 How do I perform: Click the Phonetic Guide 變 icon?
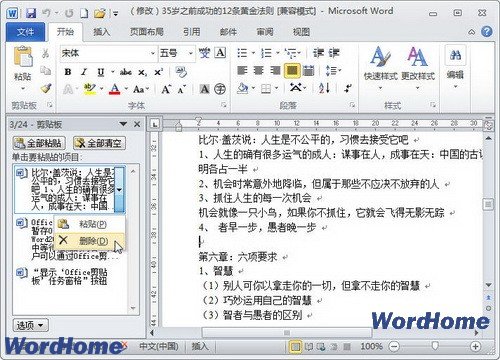pyautogui.click(x=204, y=53)
